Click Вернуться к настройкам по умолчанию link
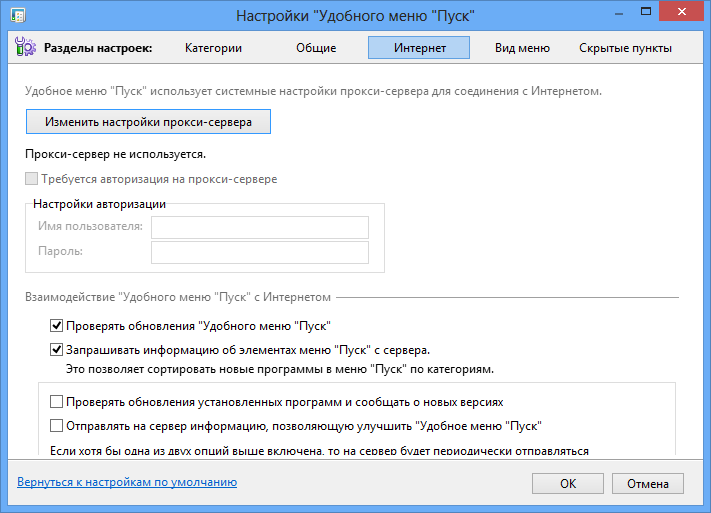Screen dimensions: 711x513 (x=127, y=482)
